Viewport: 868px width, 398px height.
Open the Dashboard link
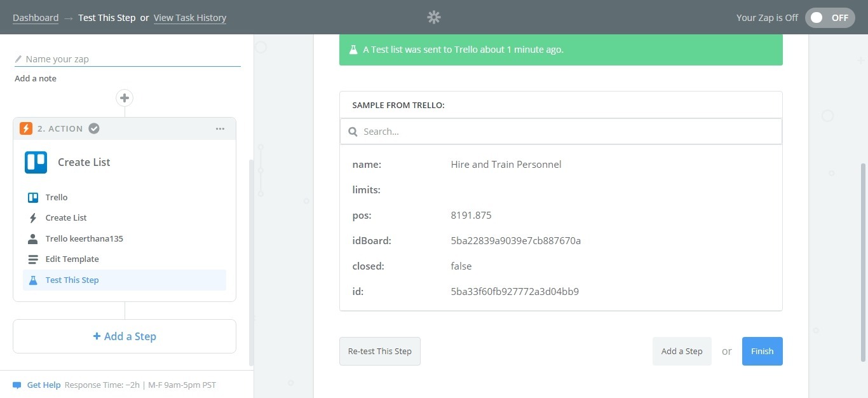36,18
